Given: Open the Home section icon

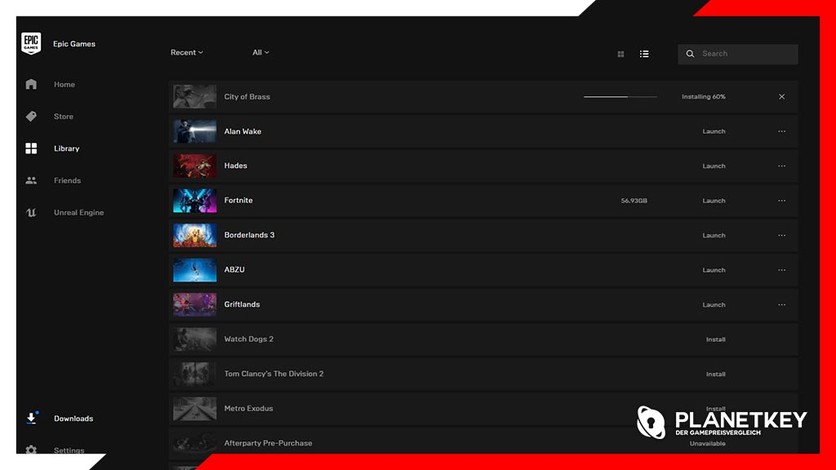Looking at the screenshot, I should click(31, 84).
